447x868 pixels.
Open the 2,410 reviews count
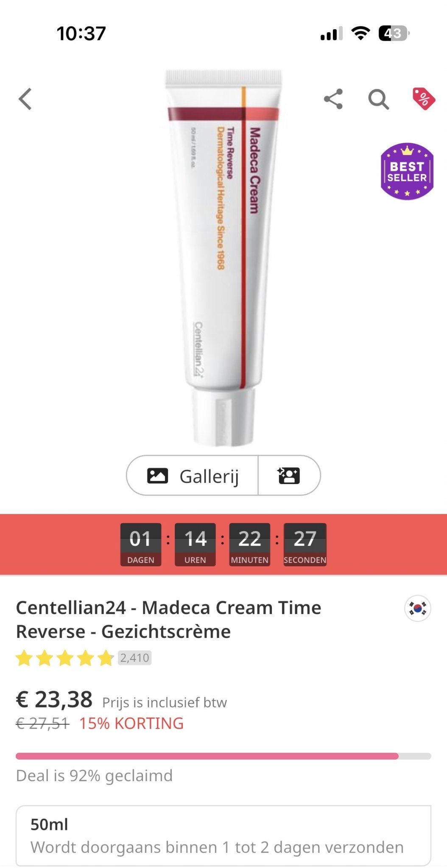click(134, 658)
